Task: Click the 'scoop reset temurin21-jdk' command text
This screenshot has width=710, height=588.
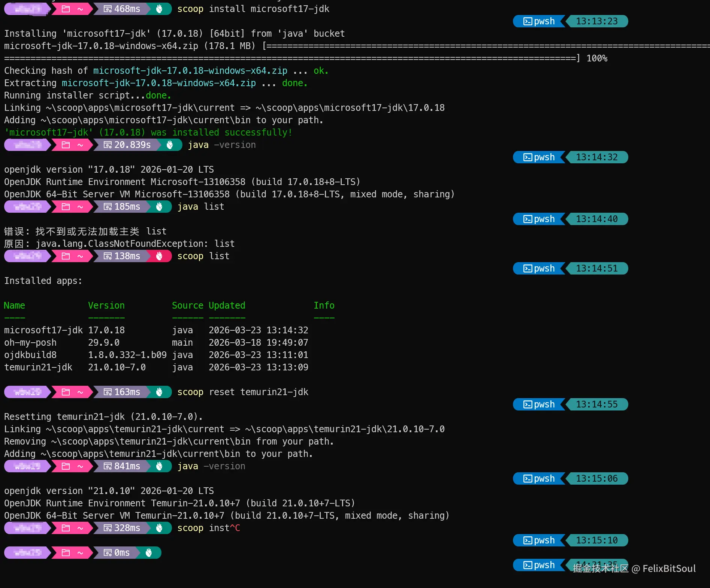Action: click(x=243, y=392)
